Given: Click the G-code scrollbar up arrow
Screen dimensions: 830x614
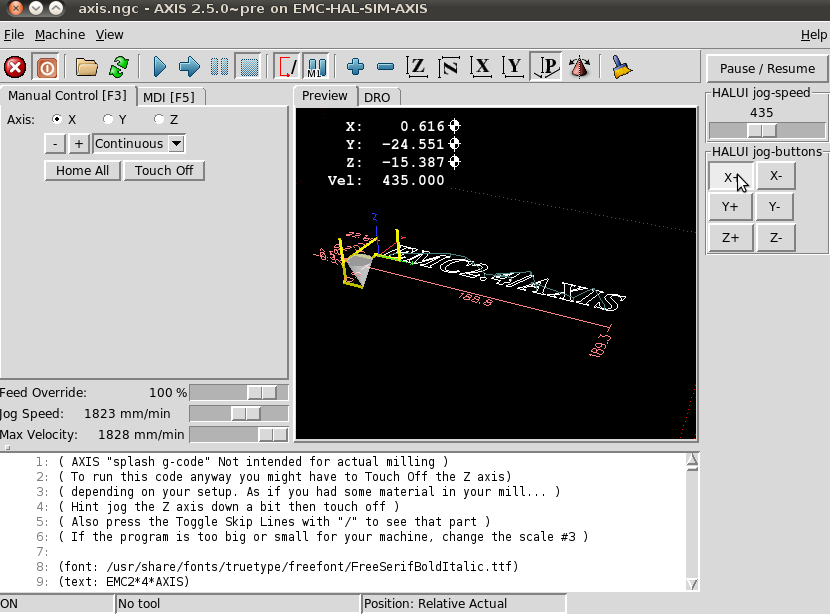Looking at the screenshot, I should click(692, 461).
